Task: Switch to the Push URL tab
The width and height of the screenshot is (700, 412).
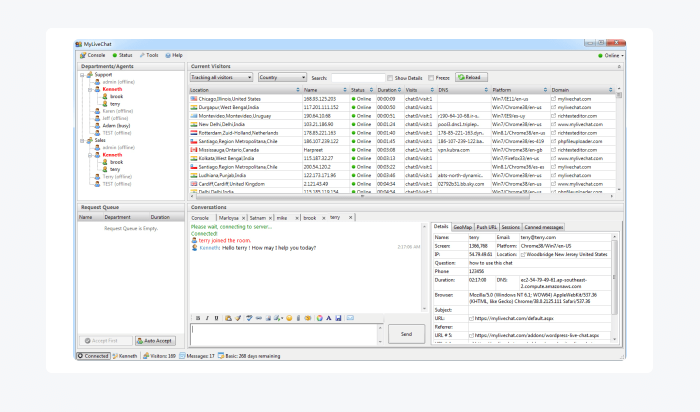Action: pyautogui.click(x=486, y=227)
